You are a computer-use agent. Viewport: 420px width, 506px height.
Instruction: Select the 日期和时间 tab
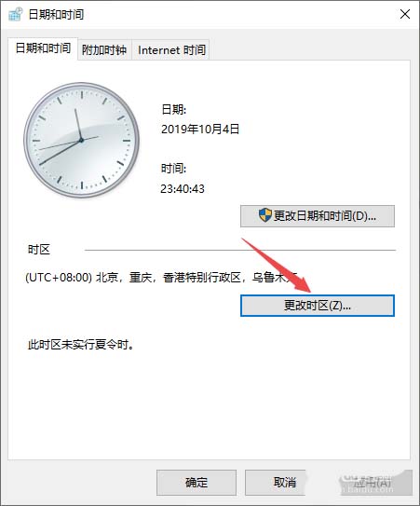(x=43, y=48)
